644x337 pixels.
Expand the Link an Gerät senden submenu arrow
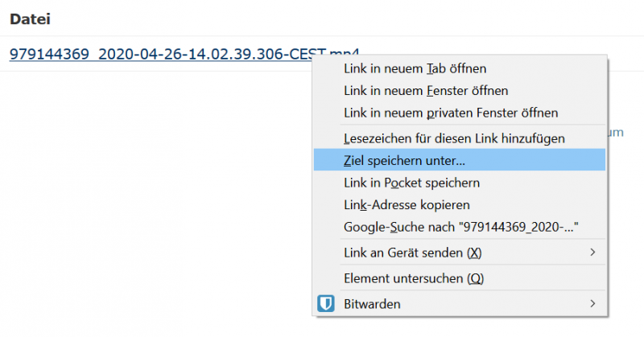[592, 252]
